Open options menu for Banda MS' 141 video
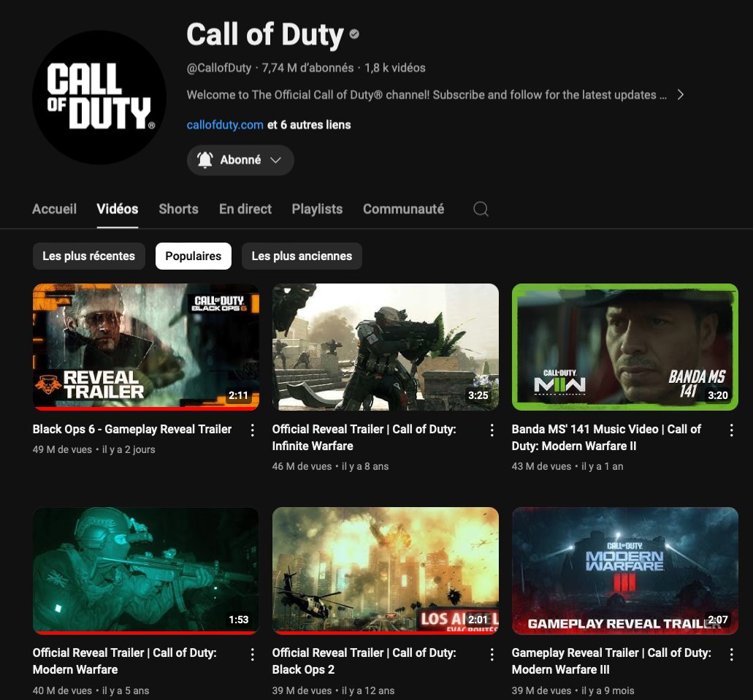The width and height of the screenshot is (753, 700). click(732, 430)
